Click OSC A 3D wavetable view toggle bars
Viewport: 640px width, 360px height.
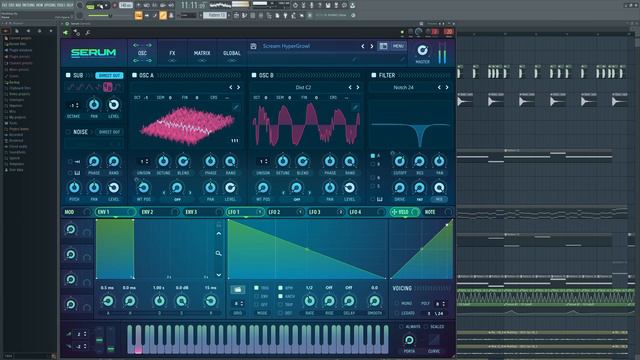235,141
